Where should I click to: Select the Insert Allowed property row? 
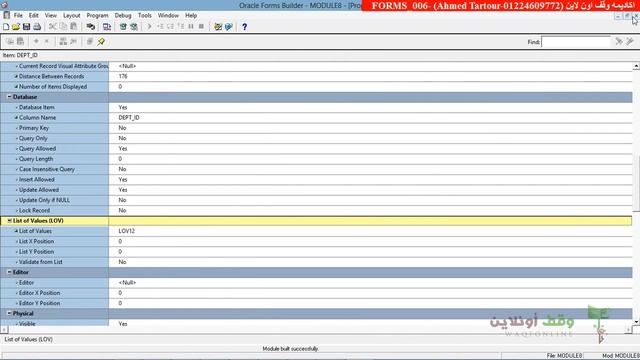316,180
